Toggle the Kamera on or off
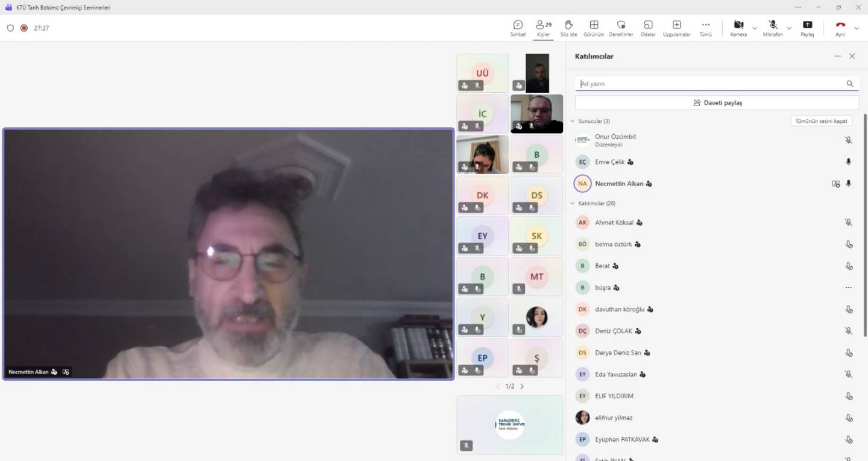The image size is (868, 461). click(738, 28)
